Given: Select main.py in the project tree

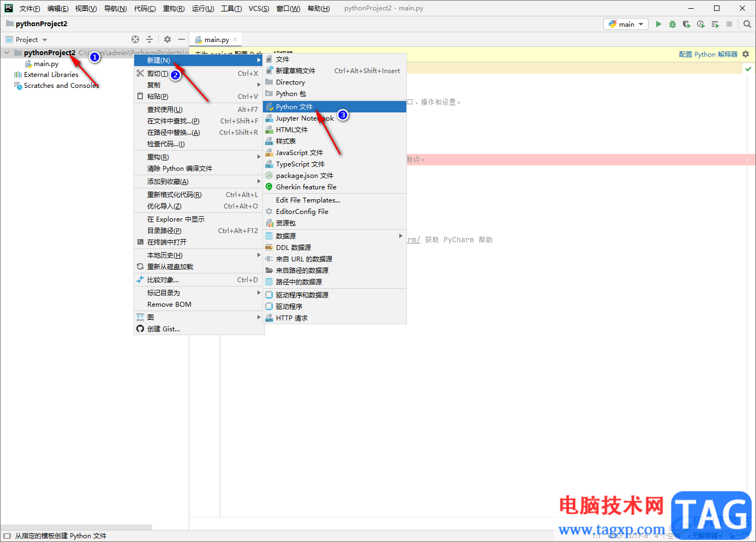Looking at the screenshot, I should click(x=46, y=64).
